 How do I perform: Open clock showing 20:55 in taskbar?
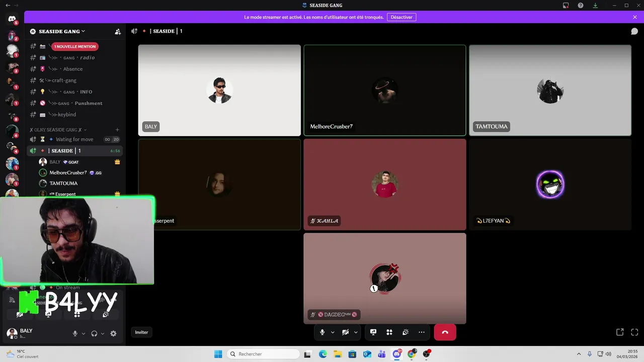[628, 354]
